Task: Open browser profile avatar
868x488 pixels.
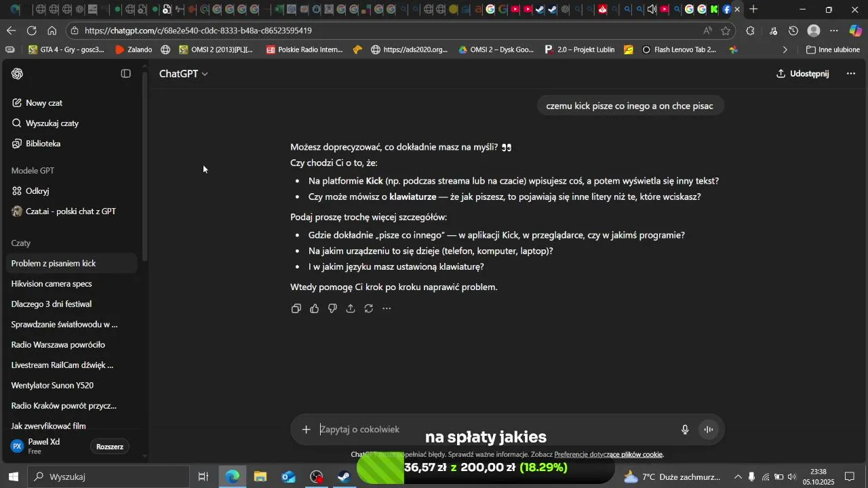Action: click(x=814, y=30)
